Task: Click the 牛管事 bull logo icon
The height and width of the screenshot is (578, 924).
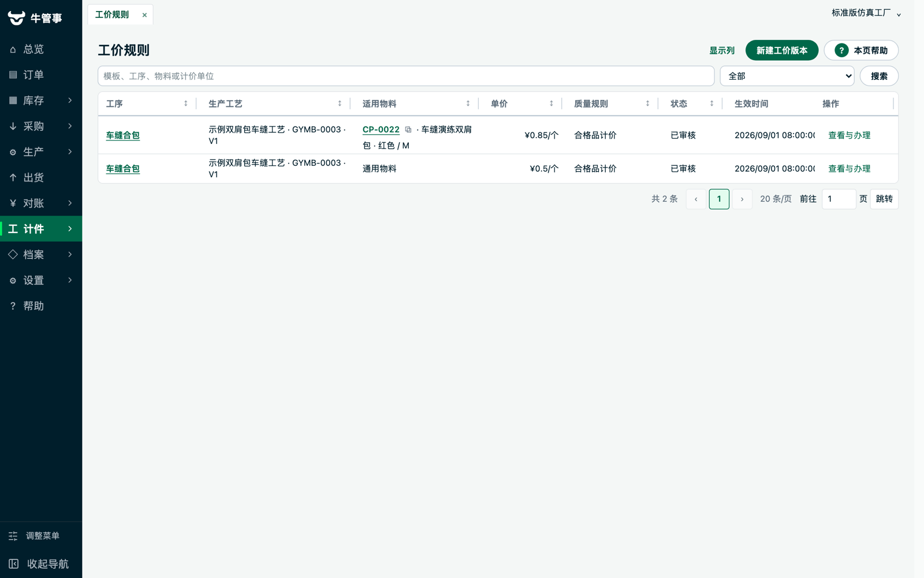Action: [x=16, y=18]
